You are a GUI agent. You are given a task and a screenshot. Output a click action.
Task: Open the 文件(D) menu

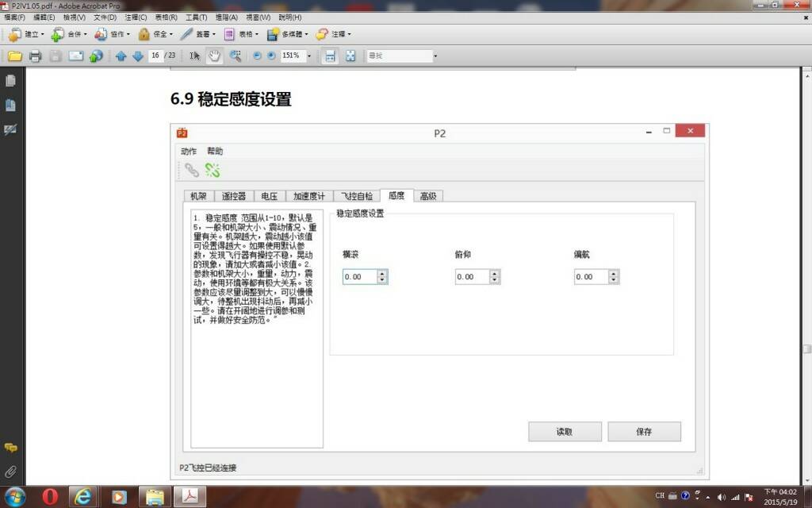tap(105, 17)
